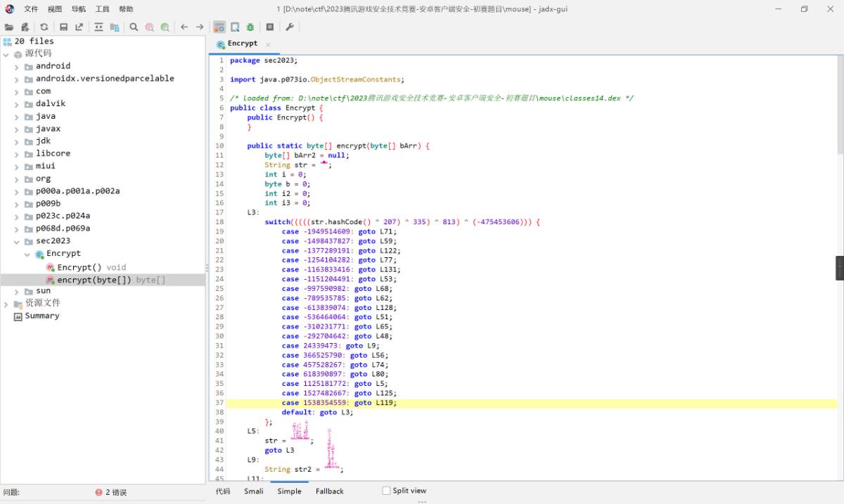Screen dimensions: 844x504
Task: Open the 帮助 menu
Action: [126, 9]
